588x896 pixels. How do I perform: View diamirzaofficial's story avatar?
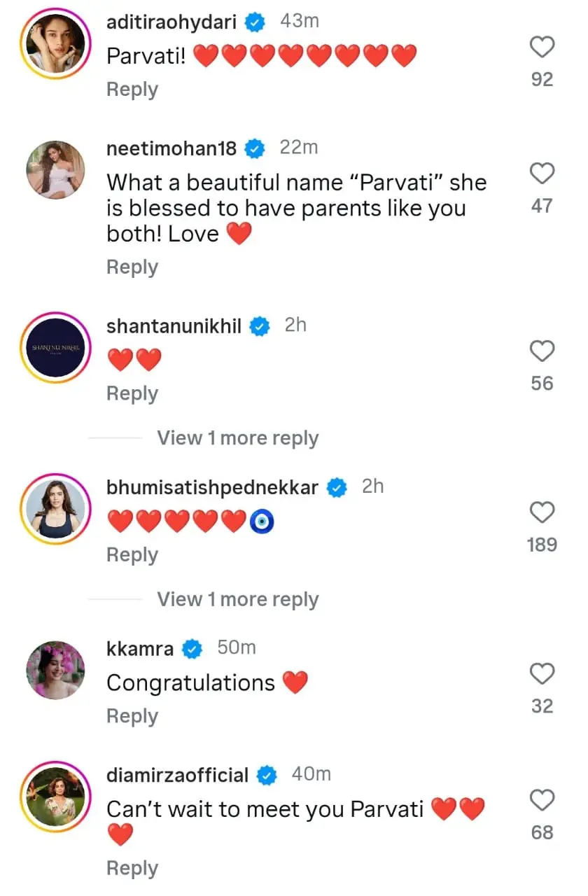click(x=55, y=797)
